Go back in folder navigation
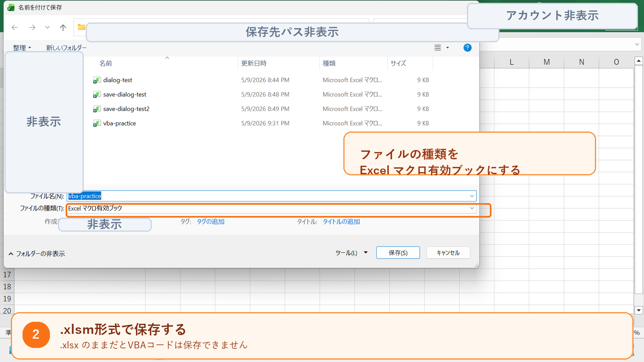Image resolution: width=644 pixels, height=362 pixels. [15, 27]
